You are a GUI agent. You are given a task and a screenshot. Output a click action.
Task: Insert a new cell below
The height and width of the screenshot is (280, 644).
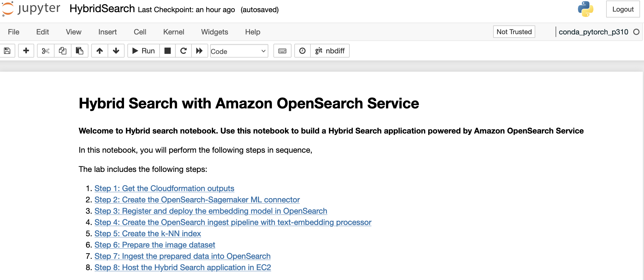coord(26,51)
